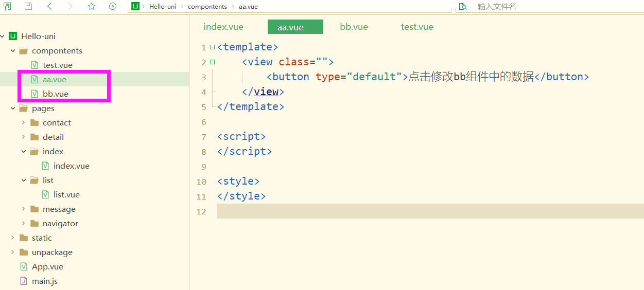Click the vue icon beside App.vue
The width and height of the screenshot is (644, 290).
tap(24, 266)
